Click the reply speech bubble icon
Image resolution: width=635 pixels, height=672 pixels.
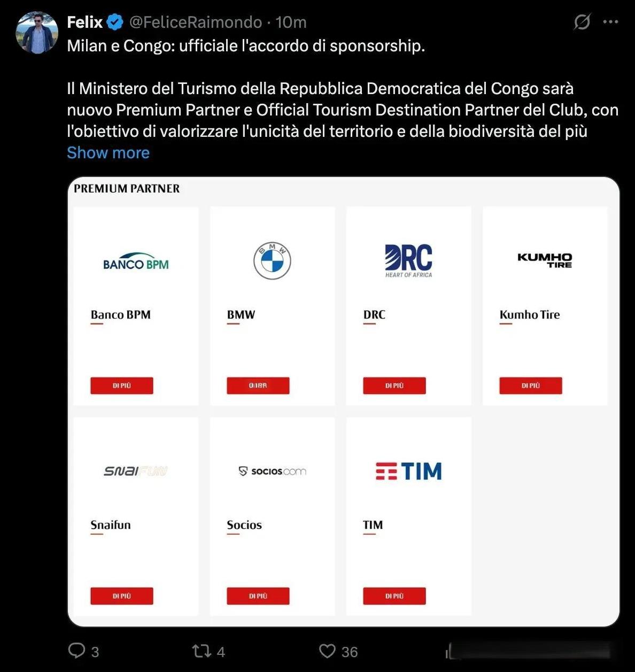click(x=77, y=651)
